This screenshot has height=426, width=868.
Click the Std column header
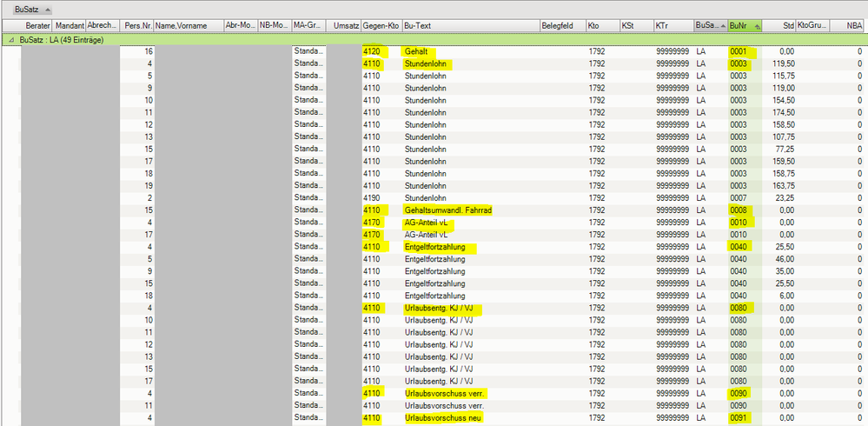(779, 25)
